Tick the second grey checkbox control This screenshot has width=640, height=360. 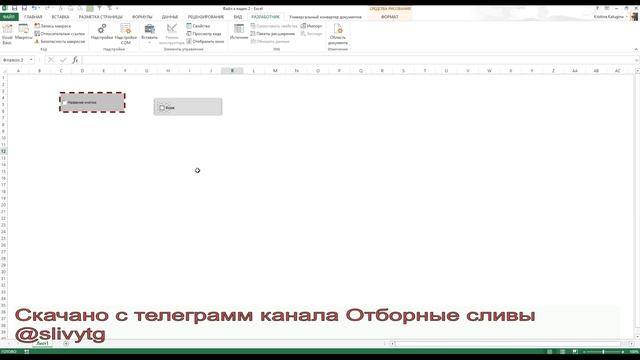coord(162,108)
